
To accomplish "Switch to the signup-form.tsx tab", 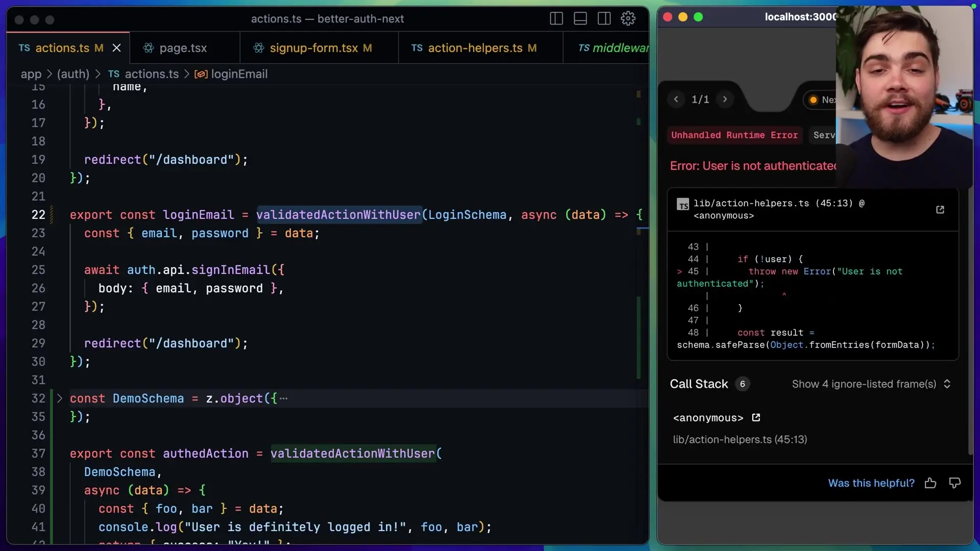I will tap(320, 48).
